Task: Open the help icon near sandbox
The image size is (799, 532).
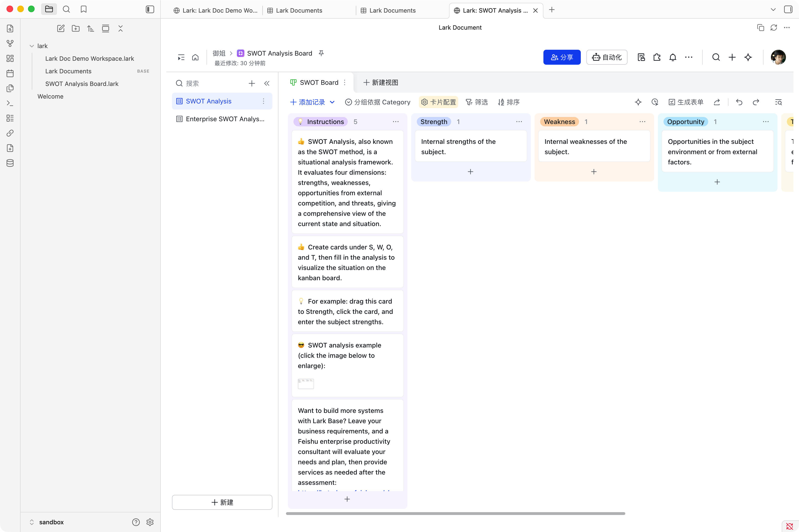Action: point(136,522)
